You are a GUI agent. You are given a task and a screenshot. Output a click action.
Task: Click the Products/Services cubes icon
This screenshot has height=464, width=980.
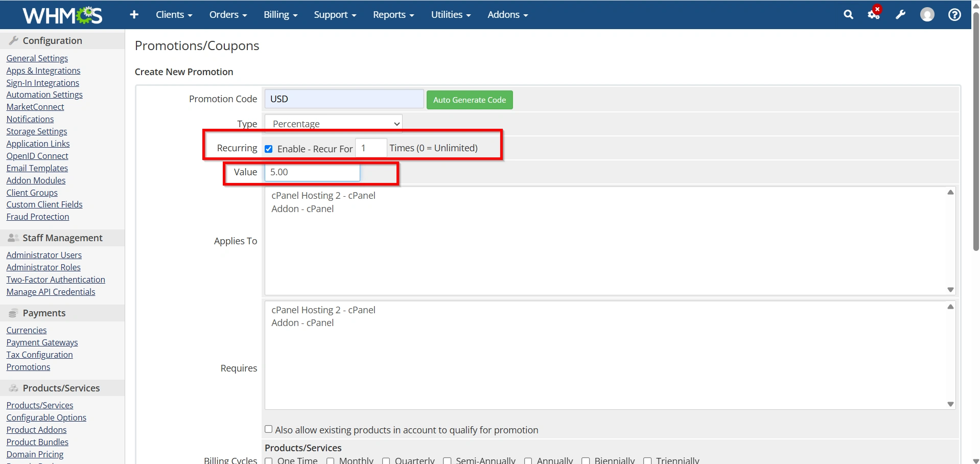[x=14, y=388]
